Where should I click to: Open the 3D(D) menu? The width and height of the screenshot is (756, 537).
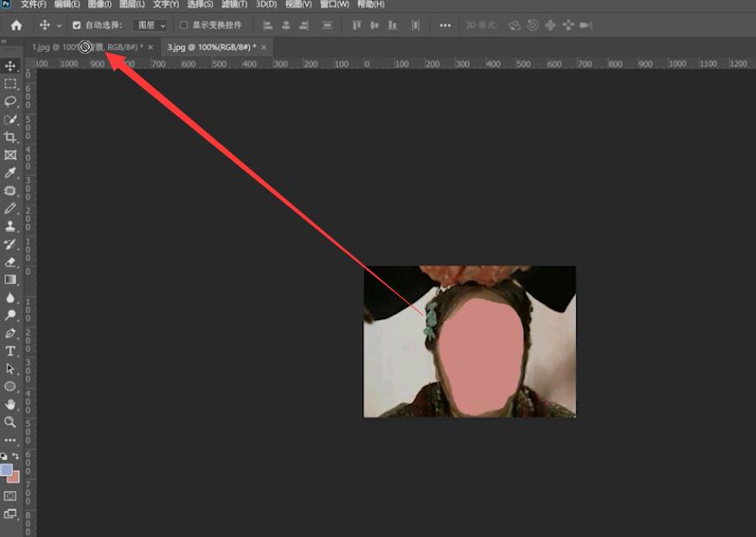pos(266,4)
